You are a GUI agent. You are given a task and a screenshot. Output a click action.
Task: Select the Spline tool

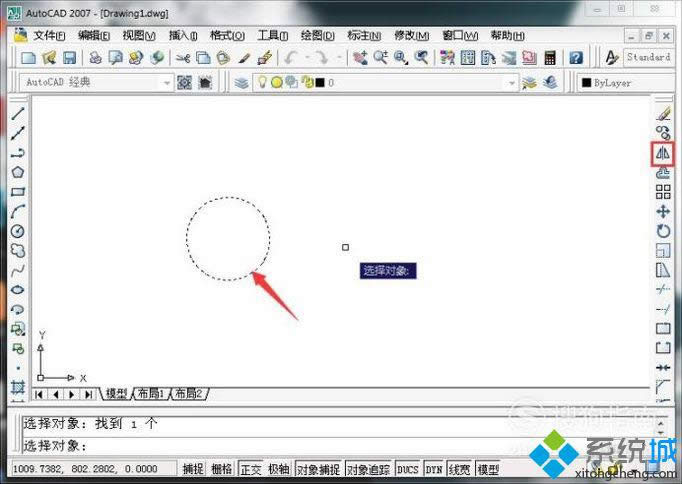[x=18, y=270]
